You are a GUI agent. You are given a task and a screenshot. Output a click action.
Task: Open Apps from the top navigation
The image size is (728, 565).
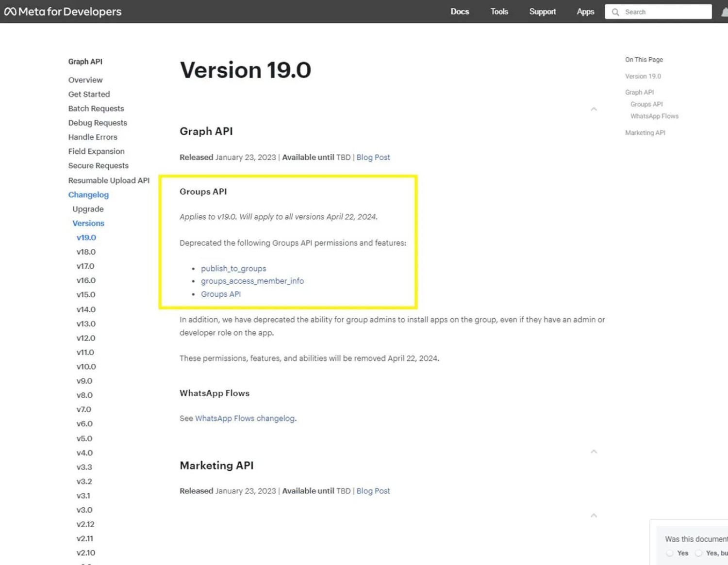point(585,12)
